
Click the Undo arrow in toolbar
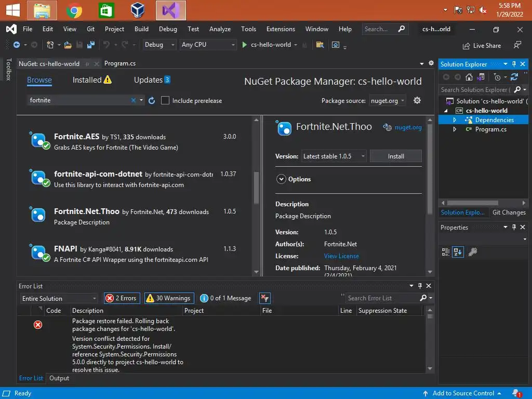tap(106, 45)
